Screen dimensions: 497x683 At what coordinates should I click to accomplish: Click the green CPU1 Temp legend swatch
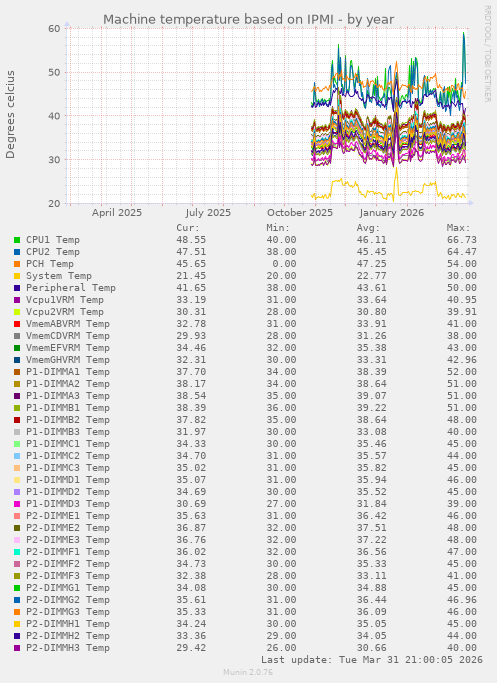point(17,240)
